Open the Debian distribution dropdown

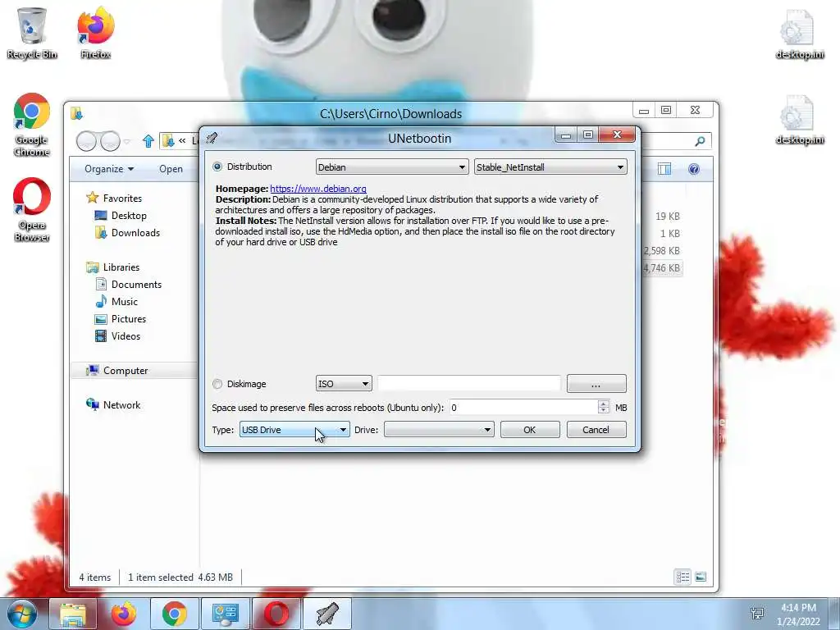[391, 167]
